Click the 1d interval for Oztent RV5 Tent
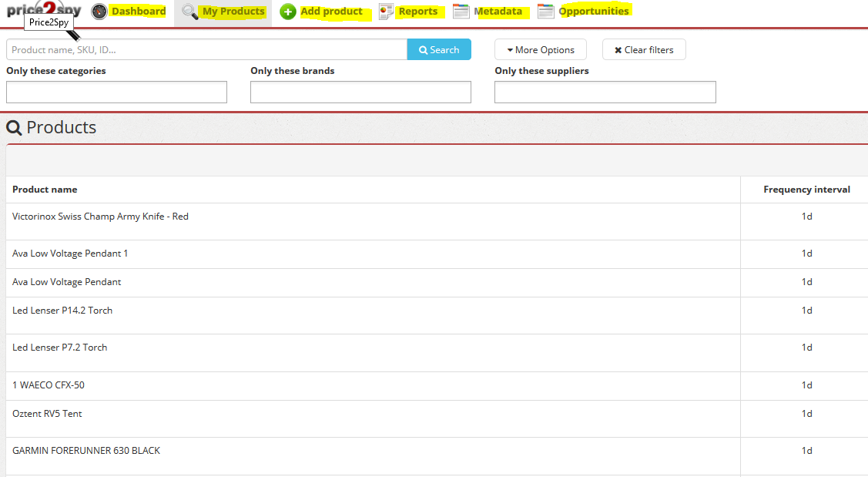Screen dimensions: 868x477 [806, 414]
